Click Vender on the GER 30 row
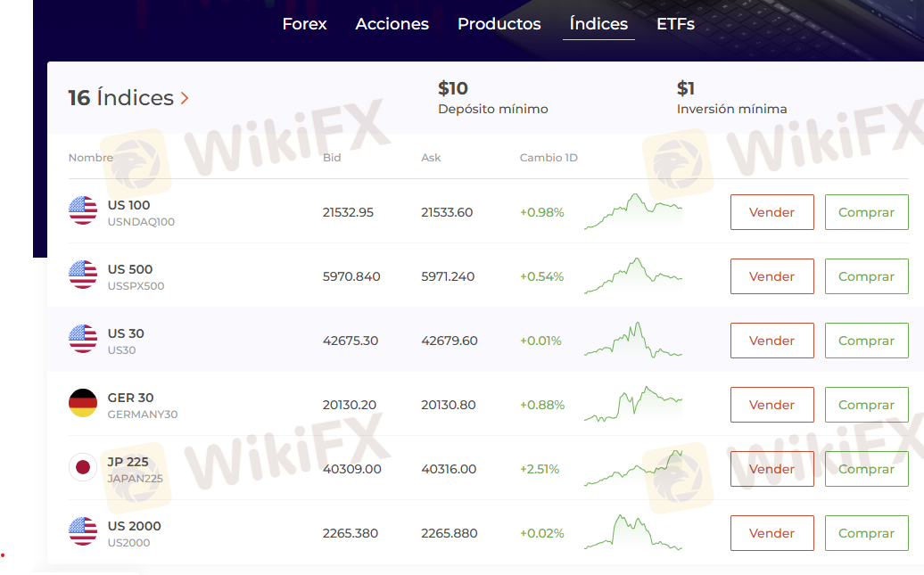This screenshot has height=575, width=924. (x=771, y=405)
